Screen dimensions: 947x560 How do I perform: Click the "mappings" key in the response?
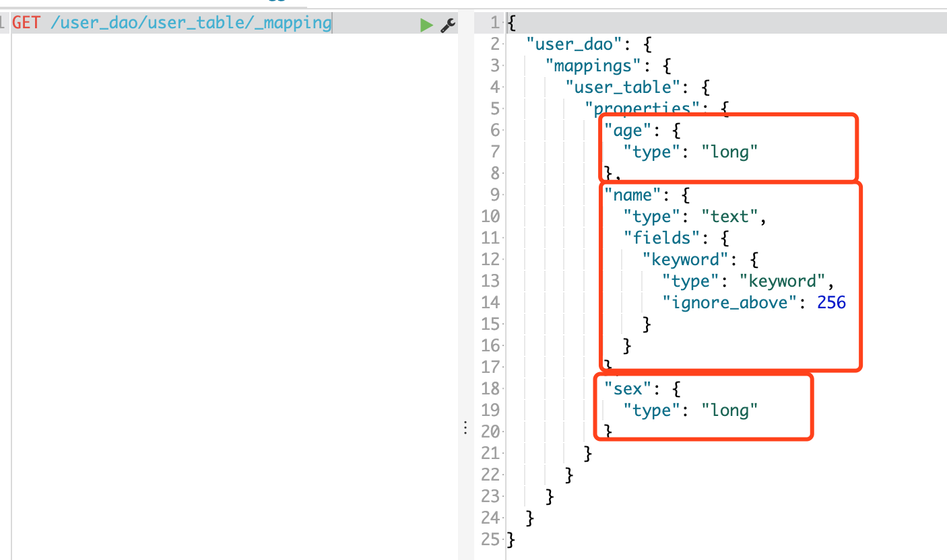point(594,66)
